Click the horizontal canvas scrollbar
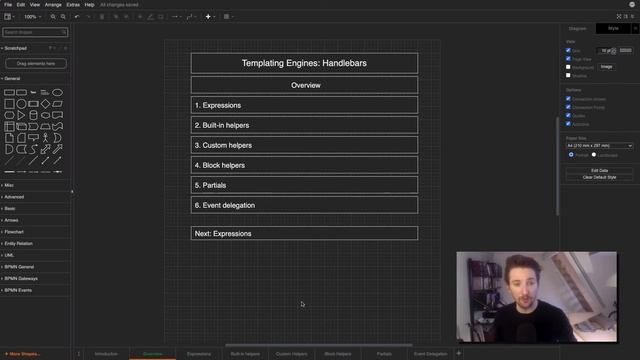The image size is (640, 360). click(x=318, y=345)
